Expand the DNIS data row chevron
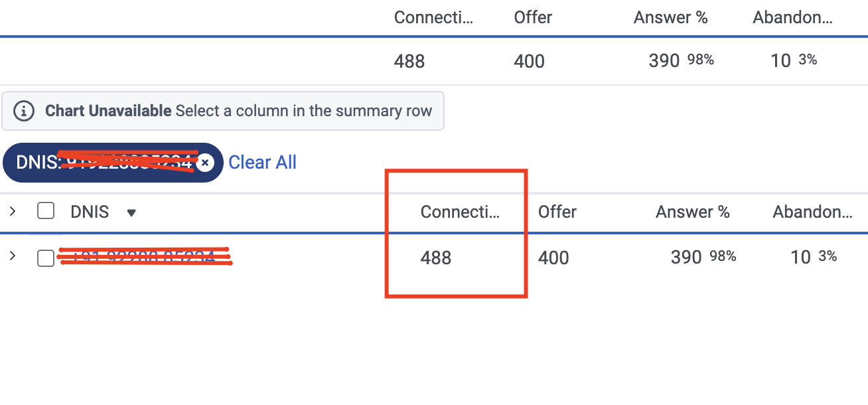The height and width of the screenshot is (405, 868). click(x=12, y=256)
